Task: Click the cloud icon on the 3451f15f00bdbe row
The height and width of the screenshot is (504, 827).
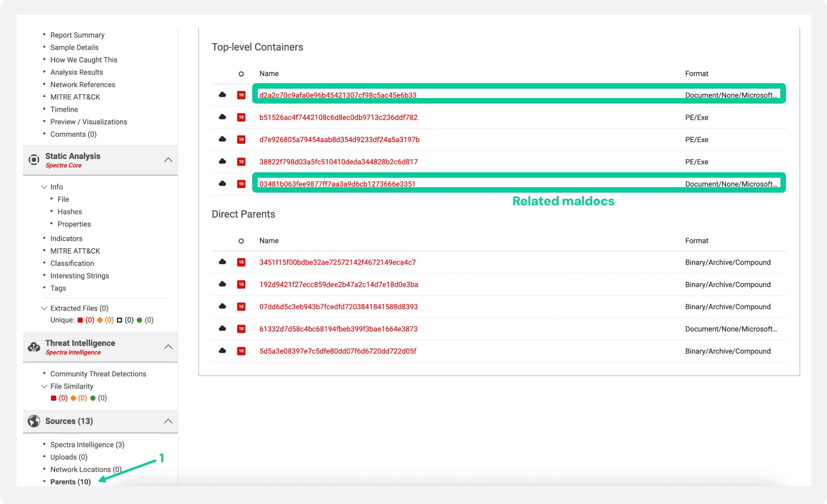Action: tap(222, 262)
